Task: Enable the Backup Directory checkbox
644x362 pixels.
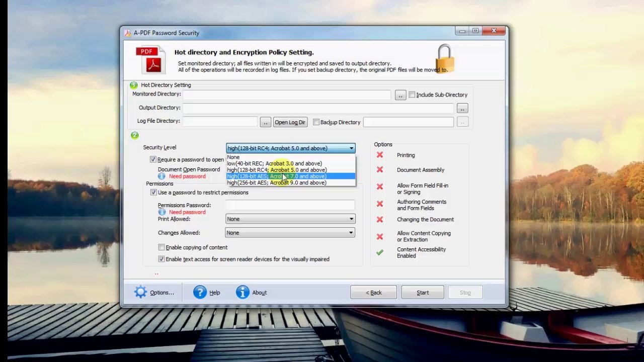Action: pos(316,122)
